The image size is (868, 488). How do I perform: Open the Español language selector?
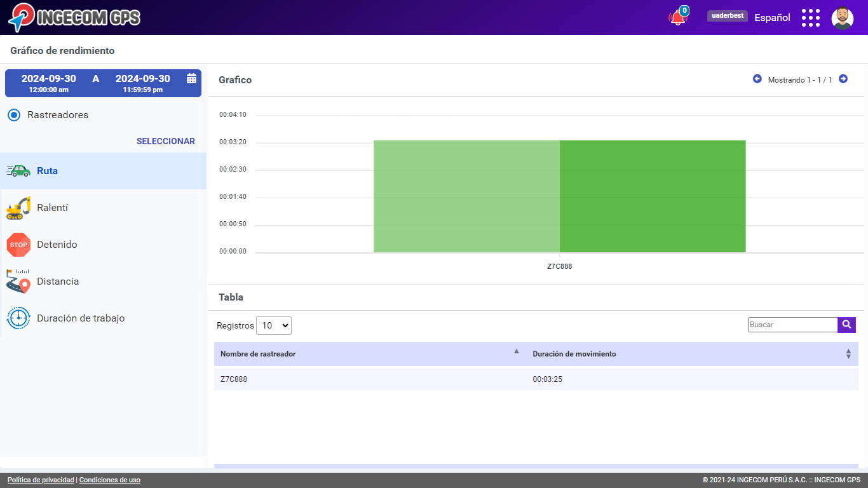point(772,18)
